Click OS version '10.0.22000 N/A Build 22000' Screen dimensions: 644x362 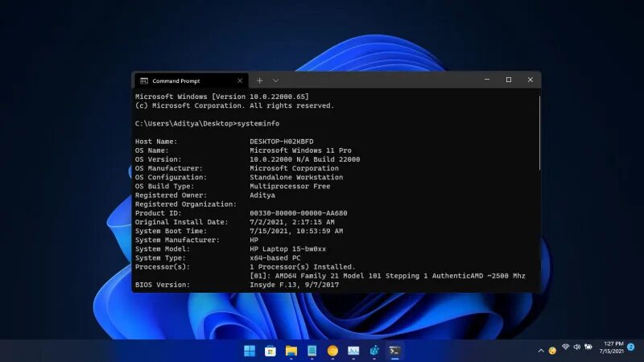coord(305,159)
